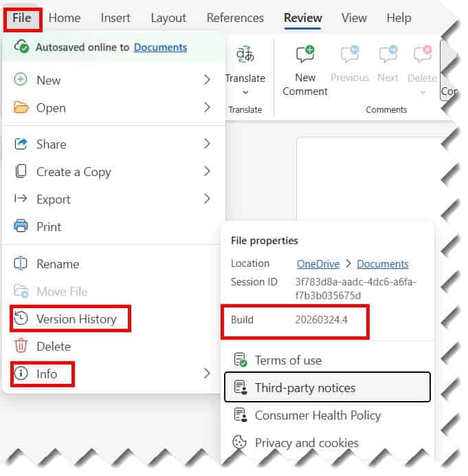The width and height of the screenshot is (468, 476).
Task: Open the Help tab
Action: point(399,18)
